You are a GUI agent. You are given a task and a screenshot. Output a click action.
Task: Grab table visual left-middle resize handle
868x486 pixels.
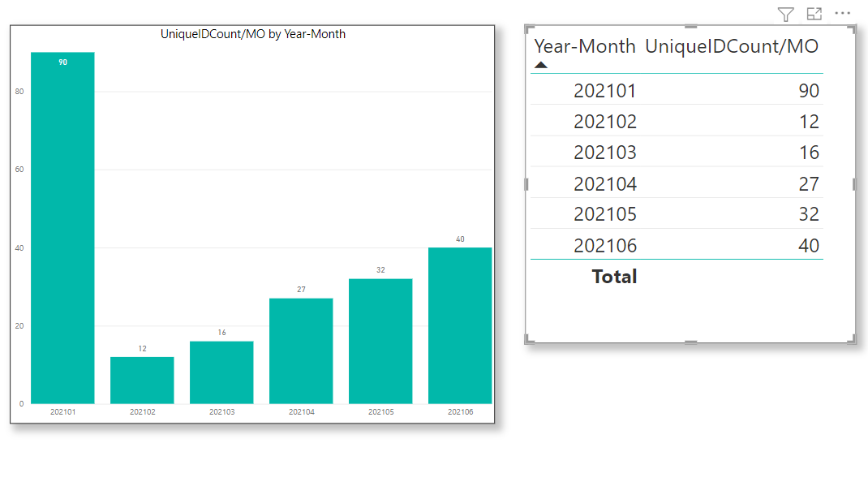tap(526, 184)
